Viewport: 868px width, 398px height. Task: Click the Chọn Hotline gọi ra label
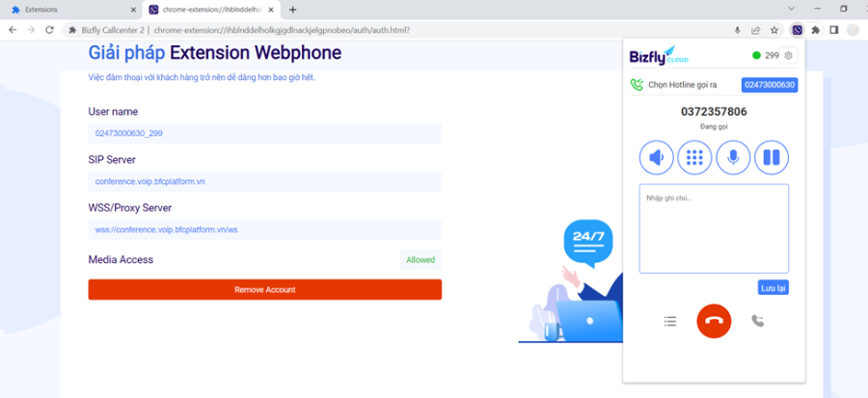[x=683, y=85]
